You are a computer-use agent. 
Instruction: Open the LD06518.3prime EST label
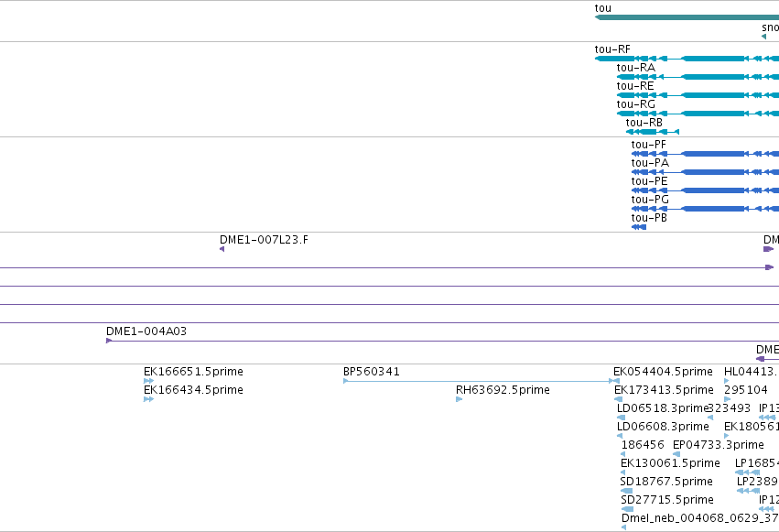(x=662, y=408)
